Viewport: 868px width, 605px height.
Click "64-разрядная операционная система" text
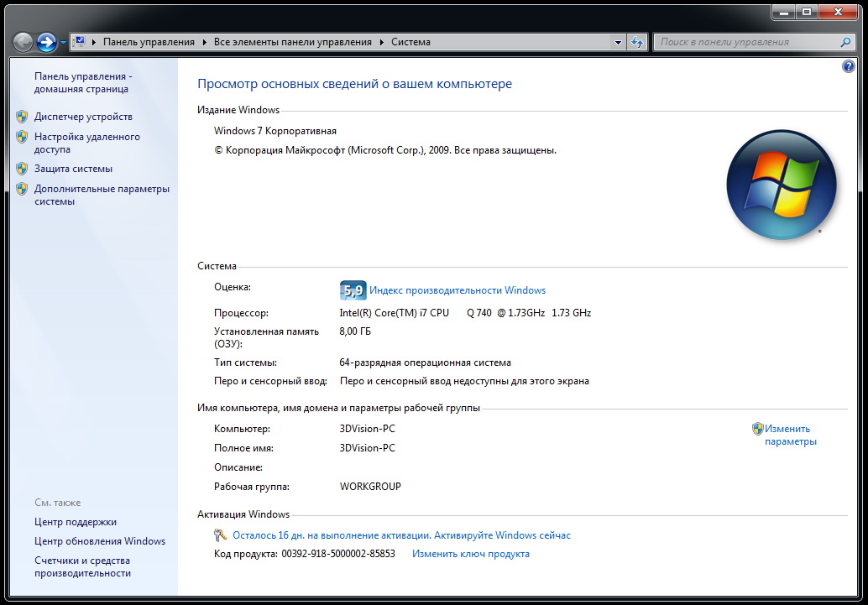425,362
